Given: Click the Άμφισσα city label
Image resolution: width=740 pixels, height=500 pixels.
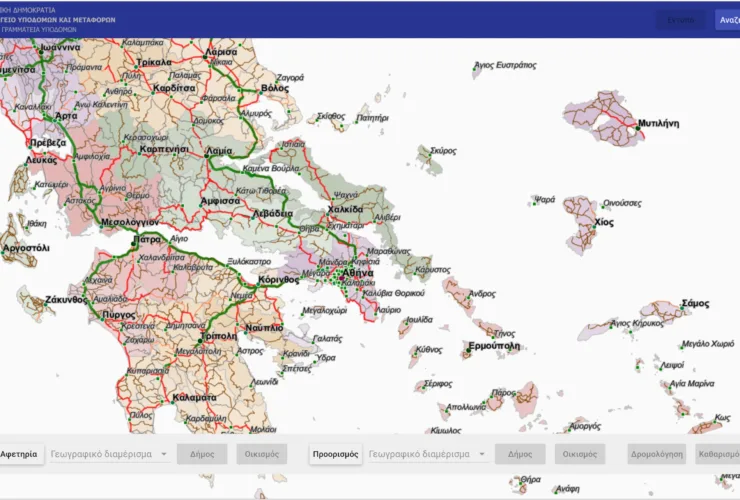Looking at the screenshot, I should [220, 201].
